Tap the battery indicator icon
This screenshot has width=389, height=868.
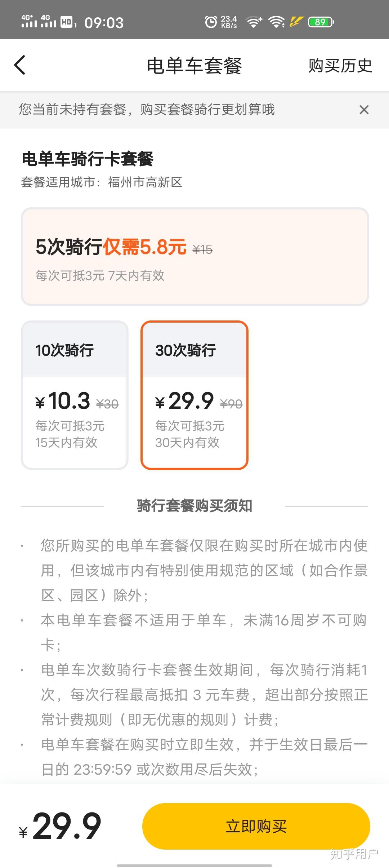(321, 22)
